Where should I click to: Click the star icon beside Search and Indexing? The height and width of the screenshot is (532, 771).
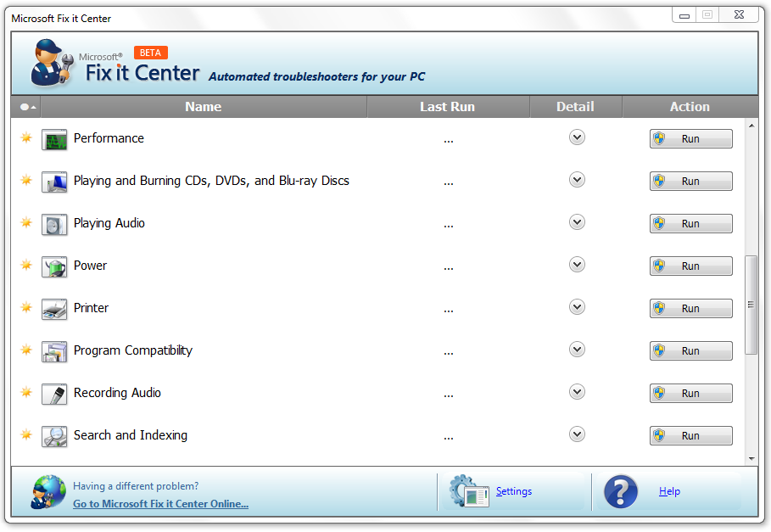pos(26,434)
